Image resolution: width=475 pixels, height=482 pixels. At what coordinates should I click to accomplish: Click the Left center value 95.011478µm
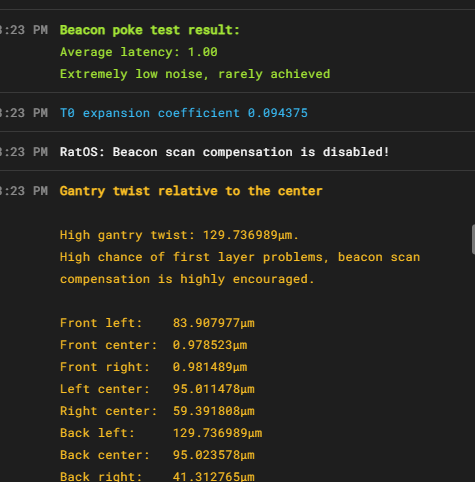coord(214,389)
